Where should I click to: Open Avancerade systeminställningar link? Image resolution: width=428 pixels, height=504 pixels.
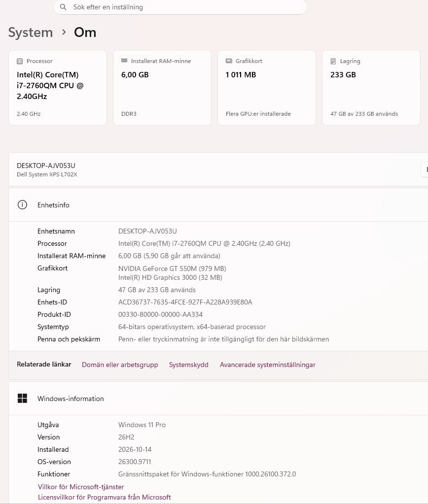point(267,365)
